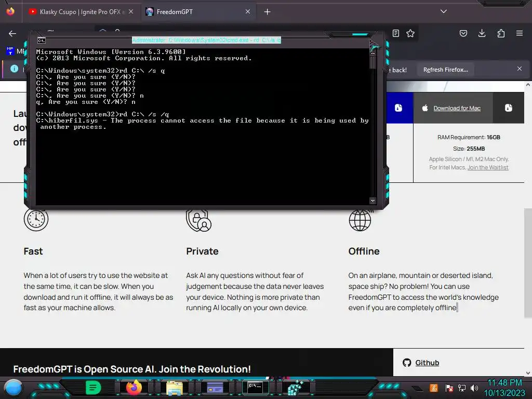
Task: Select the FreedomGPT tab
Action: click(x=198, y=12)
